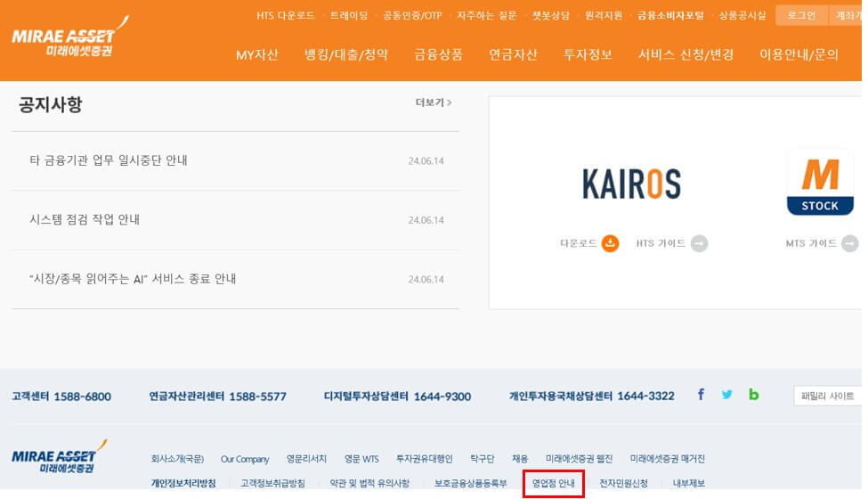Click HTS 가이드 text link
The width and height of the screenshot is (868, 499).
(x=661, y=243)
